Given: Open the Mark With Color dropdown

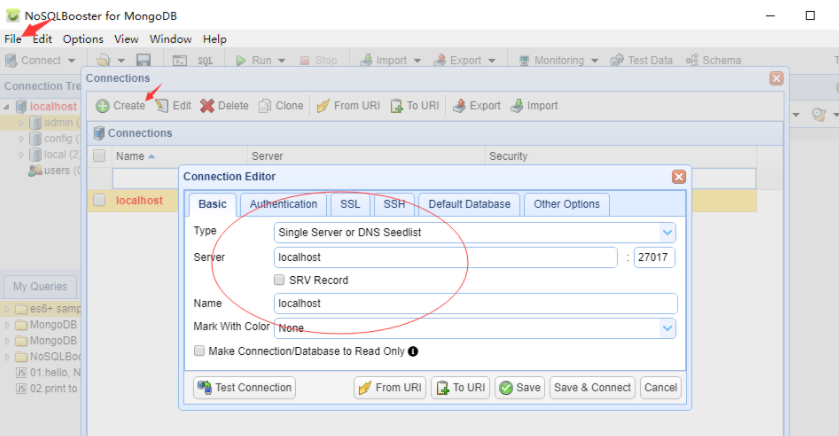Looking at the screenshot, I should click(475, 328).
